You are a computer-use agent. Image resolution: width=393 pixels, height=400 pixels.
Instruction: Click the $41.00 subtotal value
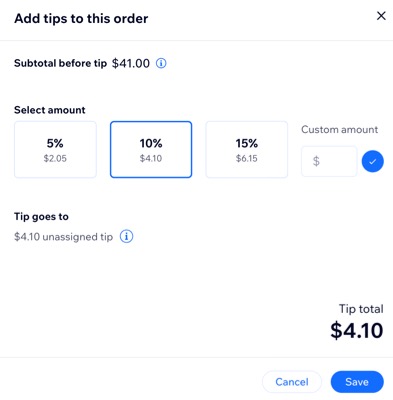131,63
